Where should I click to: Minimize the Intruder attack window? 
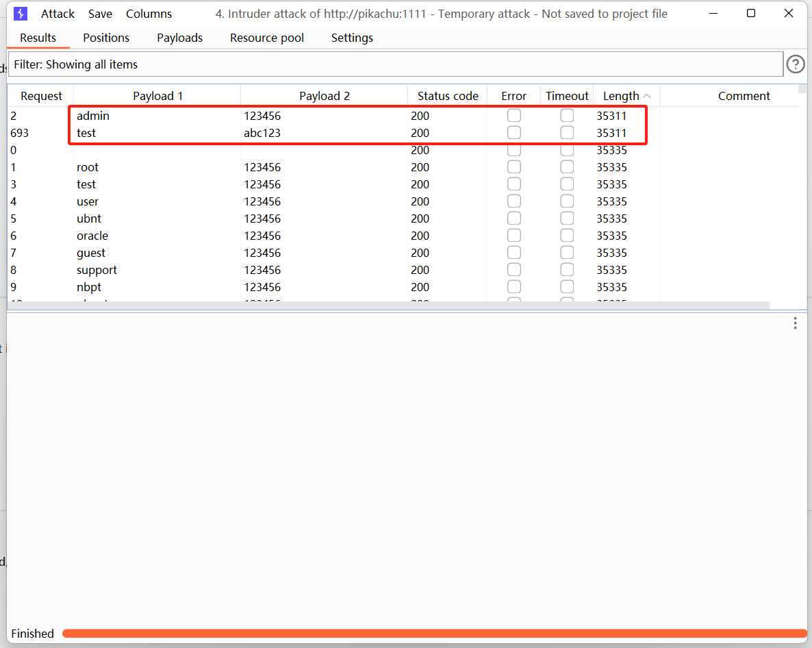pos(713,14)
